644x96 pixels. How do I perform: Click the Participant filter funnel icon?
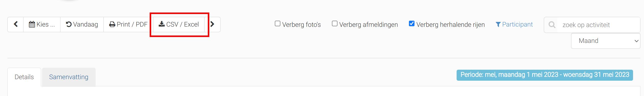click(x=498, y=25)
